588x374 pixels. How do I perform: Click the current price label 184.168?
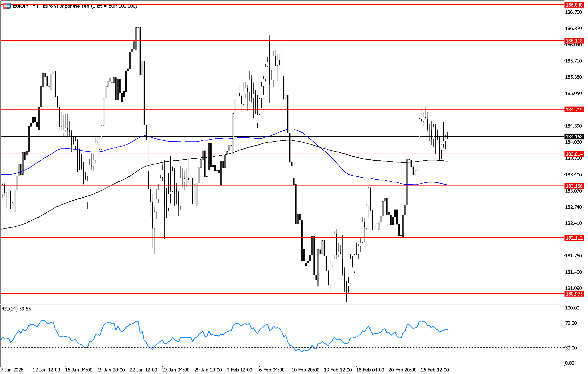tap(574, 137)
